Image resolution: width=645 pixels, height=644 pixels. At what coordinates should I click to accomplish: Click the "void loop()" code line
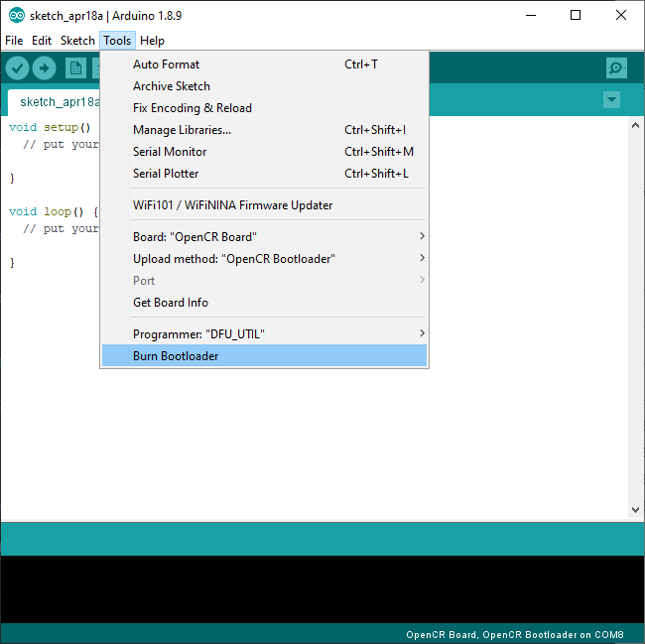point(54,211)
